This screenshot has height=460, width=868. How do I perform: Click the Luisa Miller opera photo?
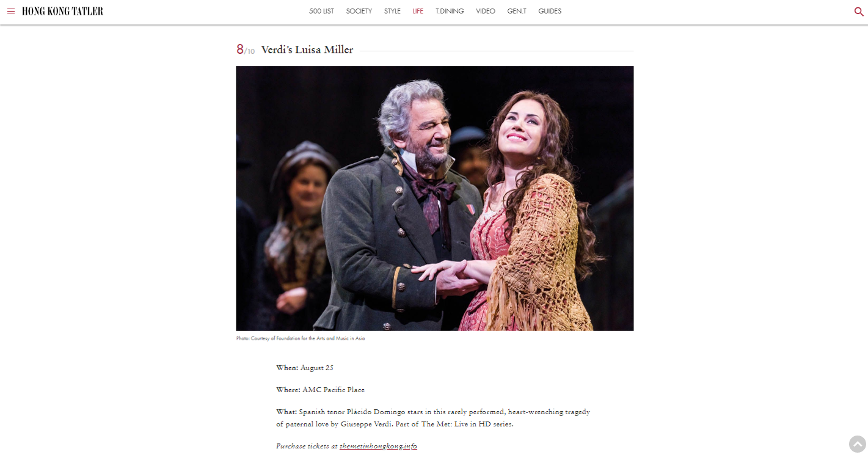pos(435,199)
